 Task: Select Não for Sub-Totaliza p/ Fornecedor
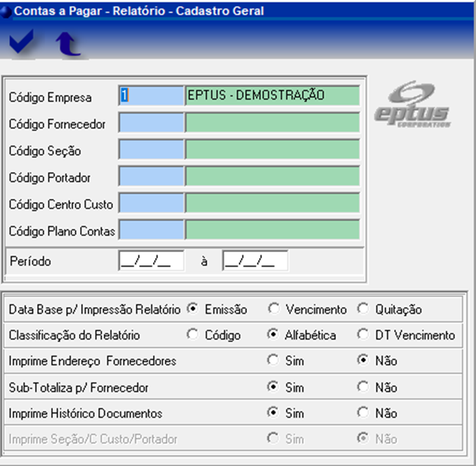tap(363, 387)
